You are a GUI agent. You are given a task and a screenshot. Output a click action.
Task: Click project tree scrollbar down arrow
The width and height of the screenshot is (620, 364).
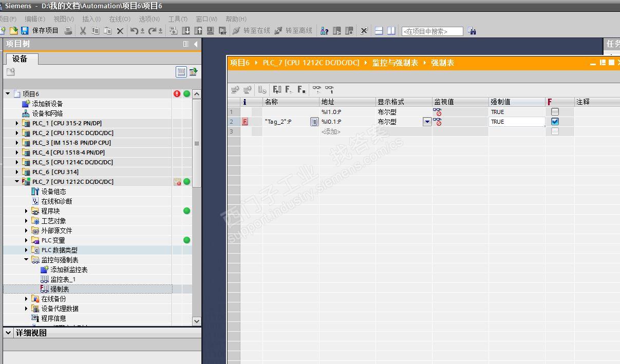click(x=196, y=321)
